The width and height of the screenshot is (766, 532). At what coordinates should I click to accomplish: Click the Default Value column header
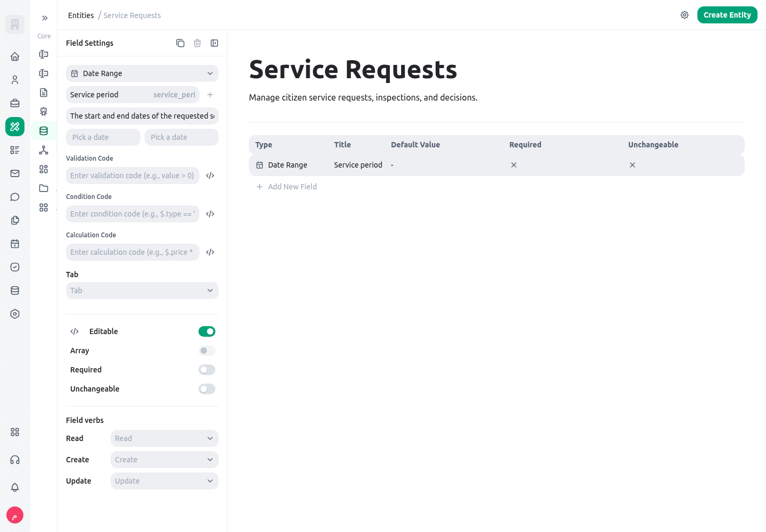415,145
